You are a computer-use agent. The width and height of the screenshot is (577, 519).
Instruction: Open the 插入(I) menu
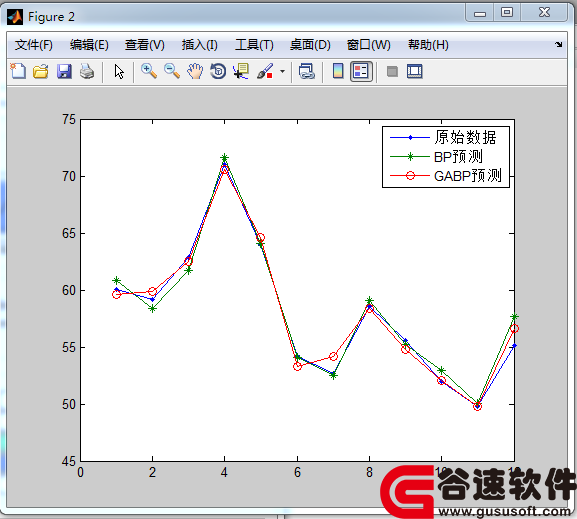point(199,45)
